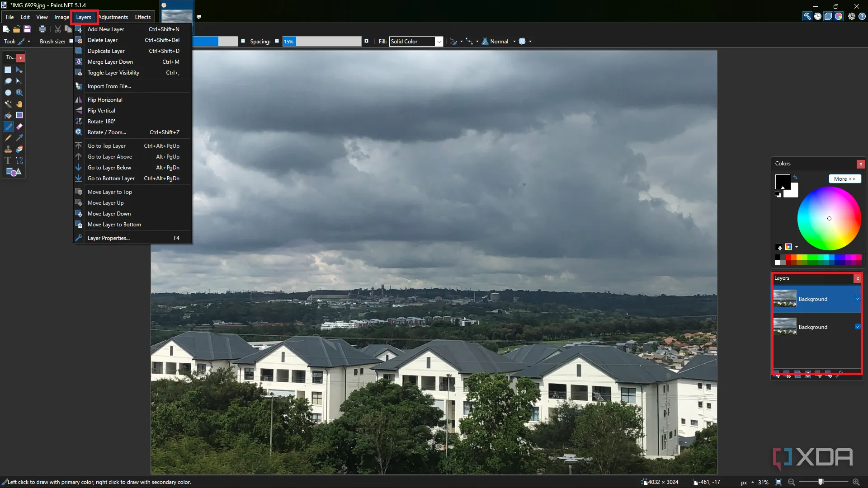Choose Flip Horizontal from Layers menu
The image size is (868, 488).
coord(105,100)
